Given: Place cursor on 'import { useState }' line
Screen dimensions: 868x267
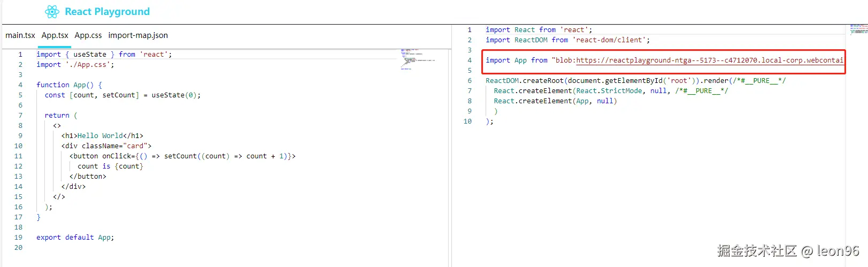Looking at the screenshot, I should click(104, 55).
